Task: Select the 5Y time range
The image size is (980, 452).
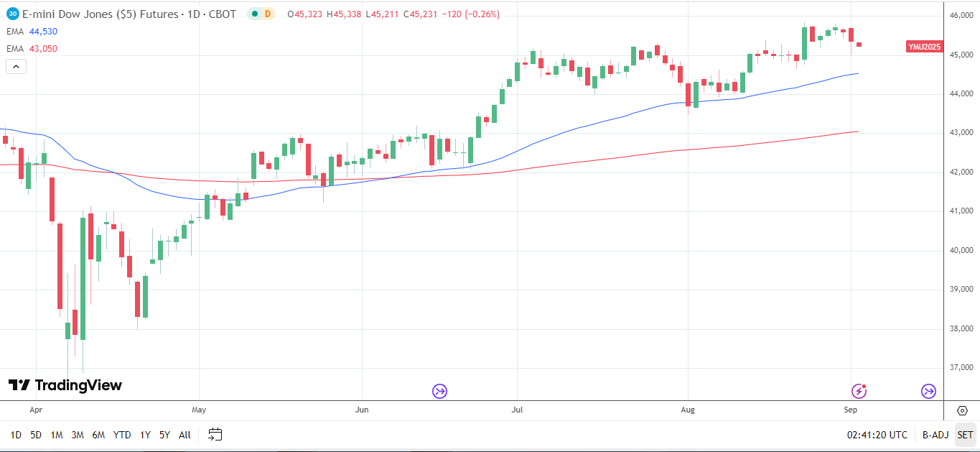Action: tap(164, 435)
